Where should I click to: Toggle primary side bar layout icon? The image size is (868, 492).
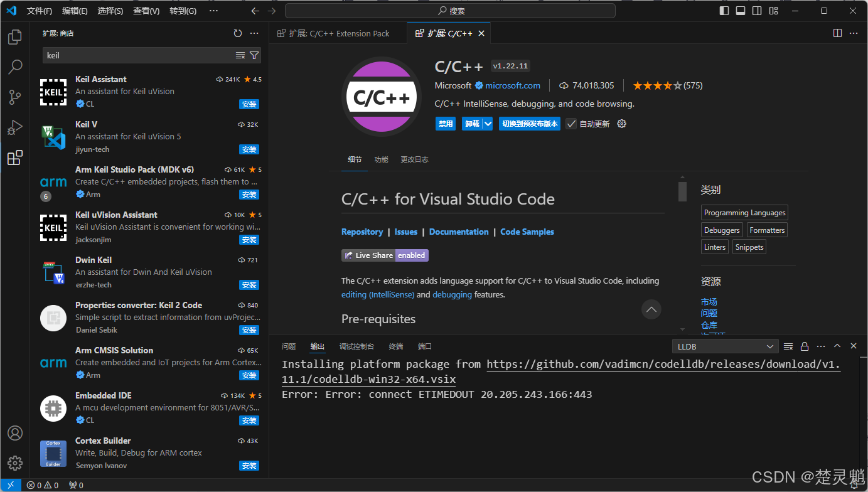[724, 11]
